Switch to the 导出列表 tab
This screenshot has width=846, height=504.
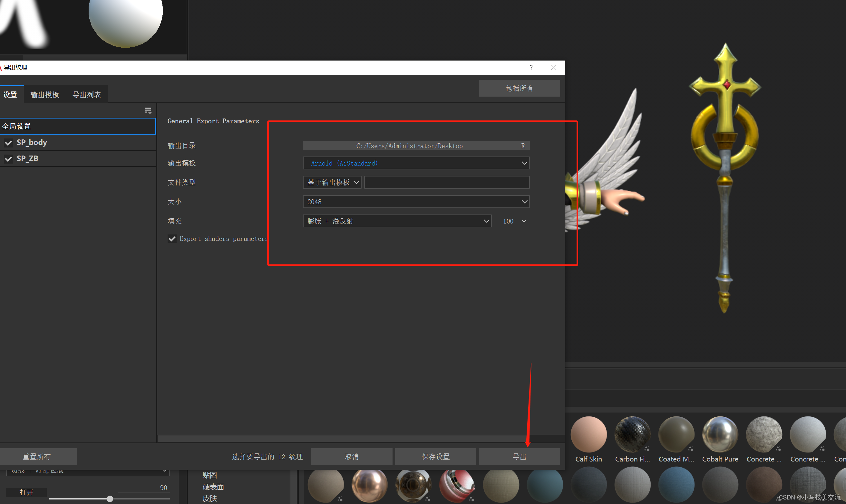[87, 95]
